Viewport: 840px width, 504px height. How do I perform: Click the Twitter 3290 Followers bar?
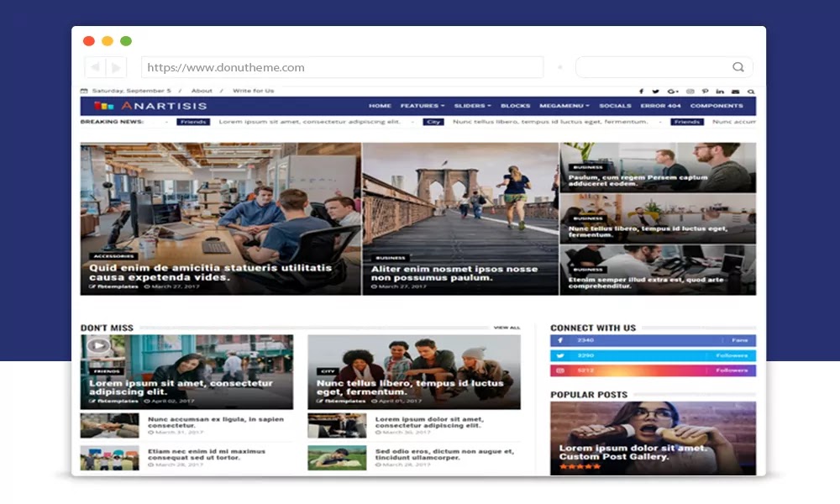(x=653, y=355)
